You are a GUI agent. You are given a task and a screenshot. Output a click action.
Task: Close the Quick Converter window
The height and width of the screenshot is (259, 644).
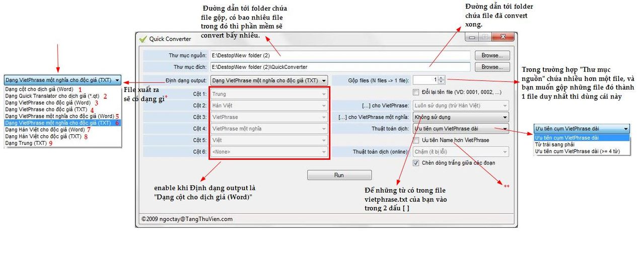point(502,37)
